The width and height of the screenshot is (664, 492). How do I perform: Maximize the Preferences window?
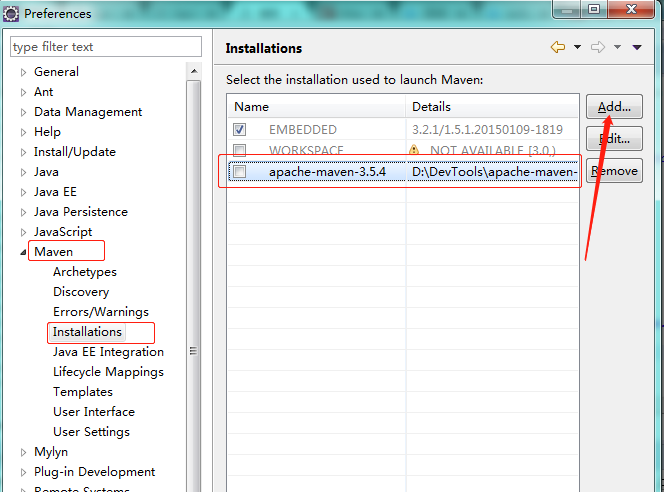[594, 9]
